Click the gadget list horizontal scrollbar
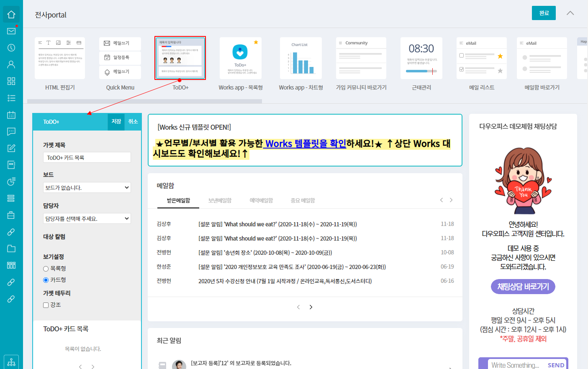The width and height of the screenshot is (588, 369). pyautogui.click(x=144, y=101)
